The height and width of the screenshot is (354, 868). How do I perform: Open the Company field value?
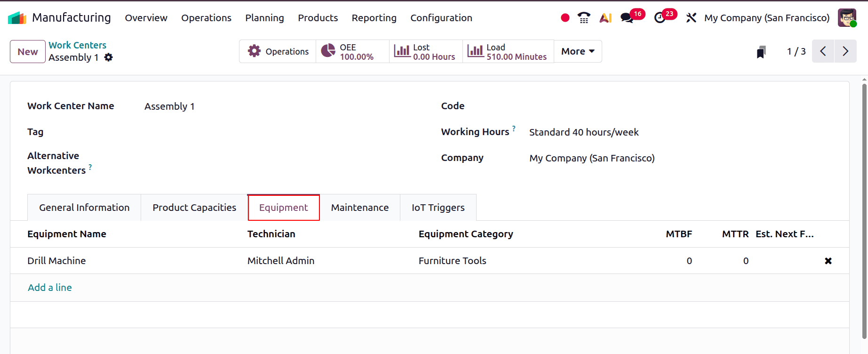(x=680, y=158)
